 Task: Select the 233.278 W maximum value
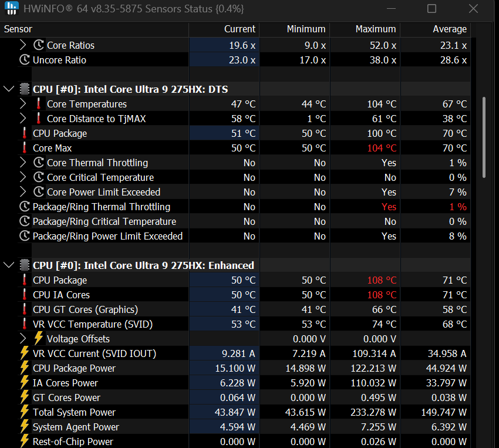[x=373, y=412]
